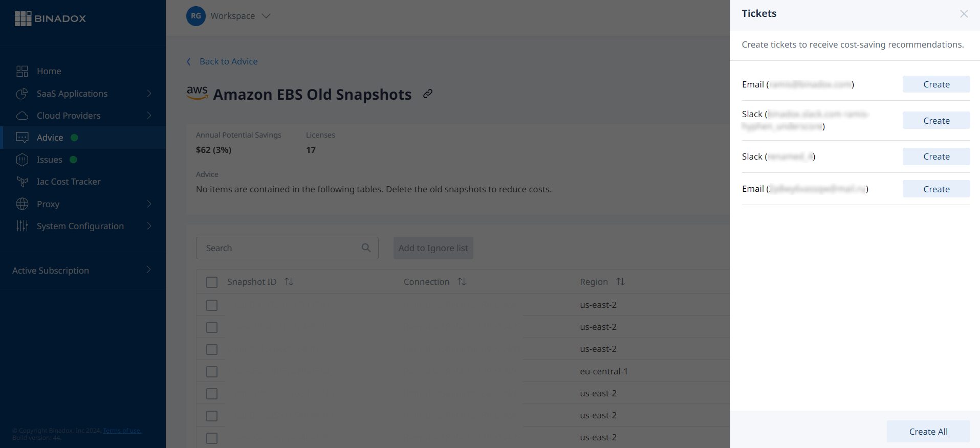The image size is (980, 448).
Task: Click the RG workspace avatar
Action: (196, 16)
